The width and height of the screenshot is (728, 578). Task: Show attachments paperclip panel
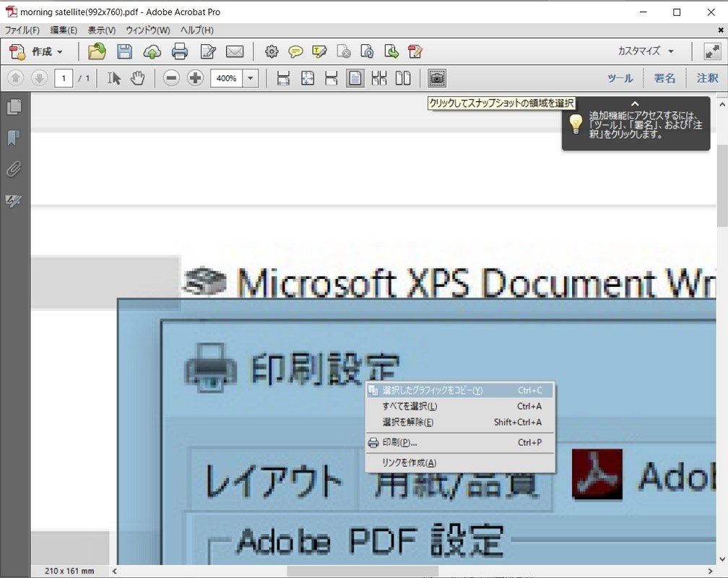[x=14, y=169]
